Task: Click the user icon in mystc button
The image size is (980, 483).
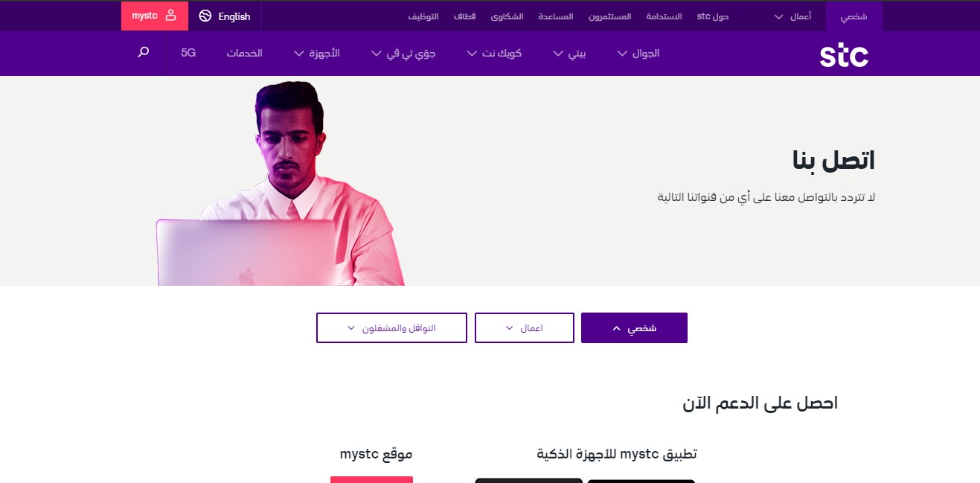Action: coord(171,16)
